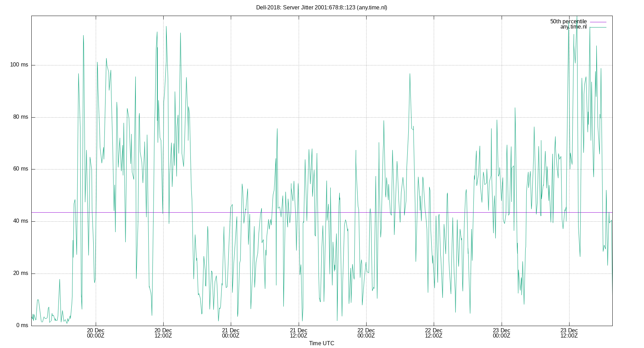Toggle the '50th percentile' legend entry
This screenshot has width=644, height=348.
[x=568, y=22]
